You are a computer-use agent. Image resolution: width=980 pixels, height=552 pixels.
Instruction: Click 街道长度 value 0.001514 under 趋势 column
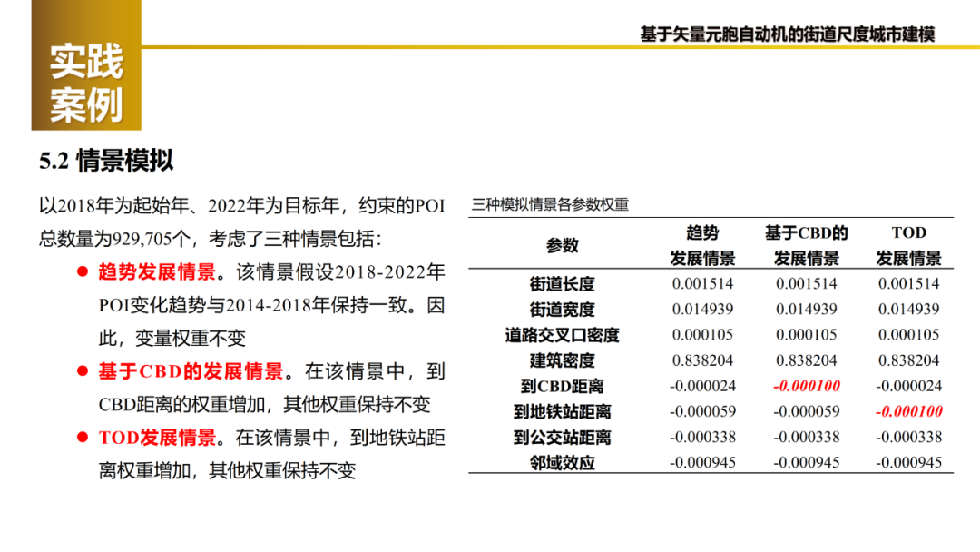tap(702, 284)
